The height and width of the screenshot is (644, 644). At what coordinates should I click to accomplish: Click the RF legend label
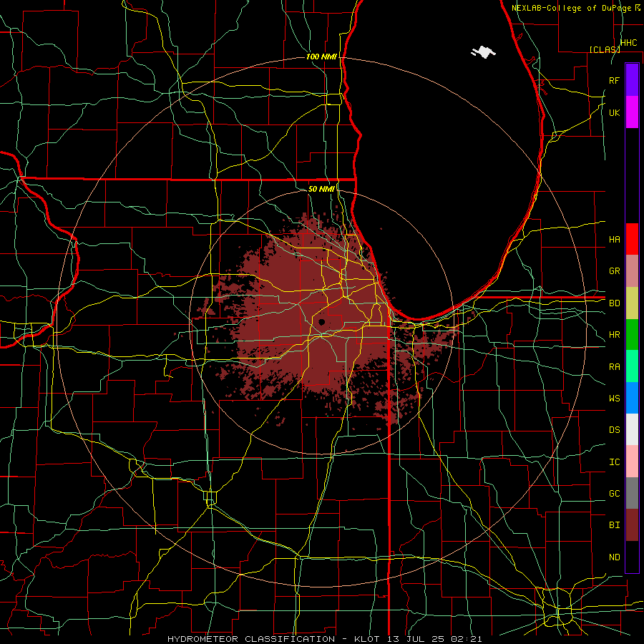(x=615, y=80)
